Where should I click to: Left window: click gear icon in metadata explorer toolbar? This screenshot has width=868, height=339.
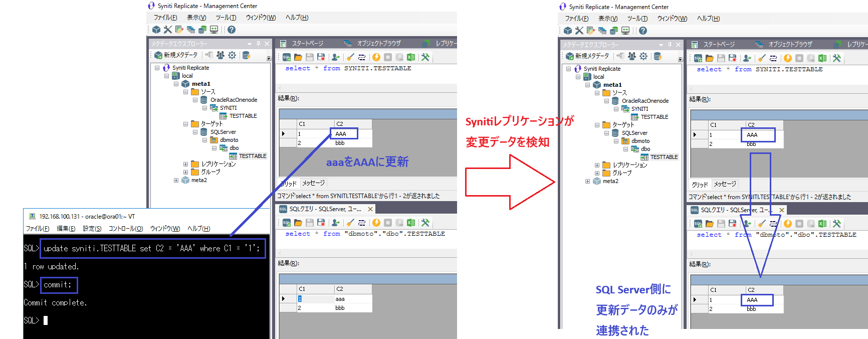pos(232,55)
